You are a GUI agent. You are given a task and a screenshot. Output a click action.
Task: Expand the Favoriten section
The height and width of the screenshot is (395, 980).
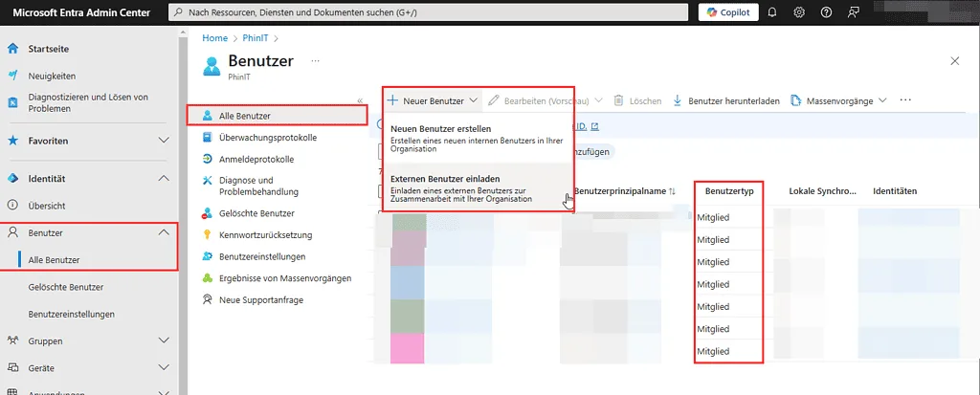pos(163,141)
